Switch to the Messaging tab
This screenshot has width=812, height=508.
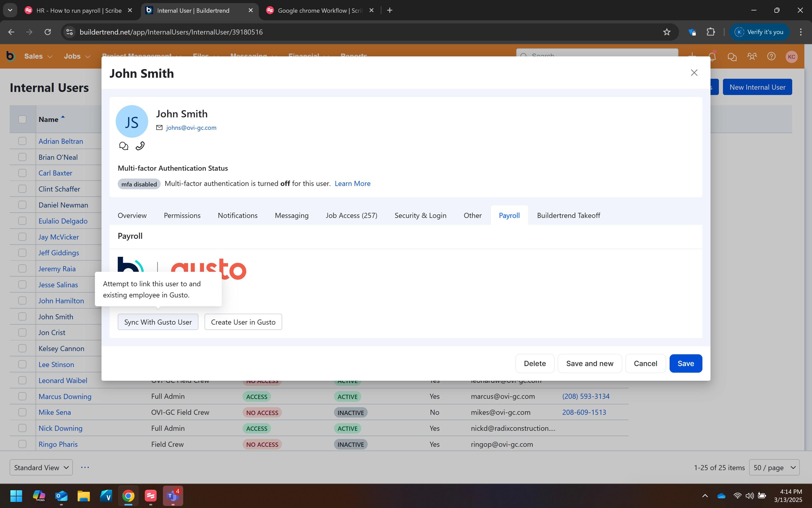click(292, 215)
